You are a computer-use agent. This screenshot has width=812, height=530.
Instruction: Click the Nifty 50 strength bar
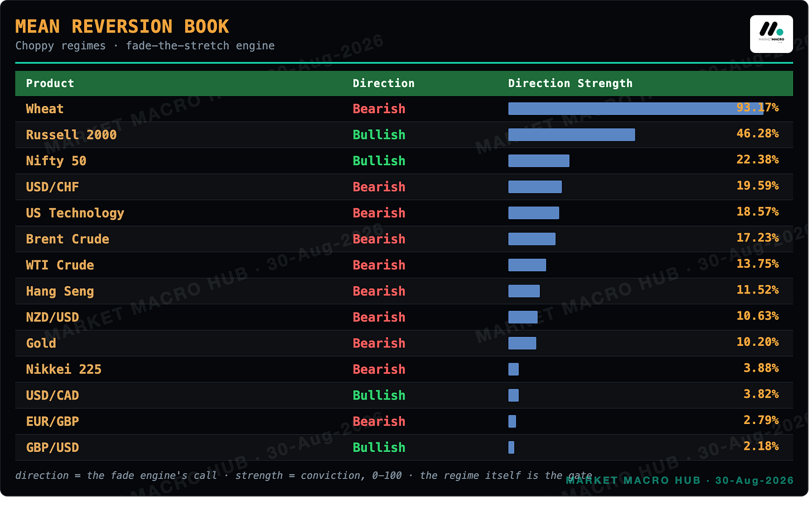[539, 161]
